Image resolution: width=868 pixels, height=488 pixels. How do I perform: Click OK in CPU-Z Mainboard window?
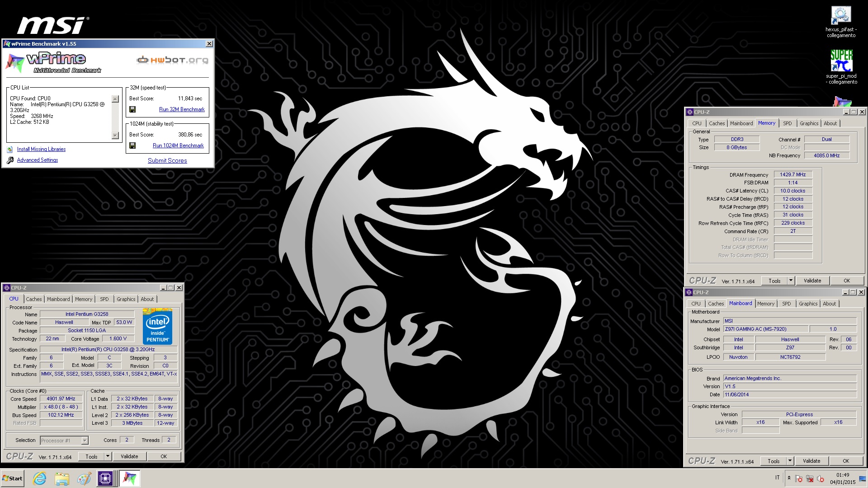coord(846,461)
